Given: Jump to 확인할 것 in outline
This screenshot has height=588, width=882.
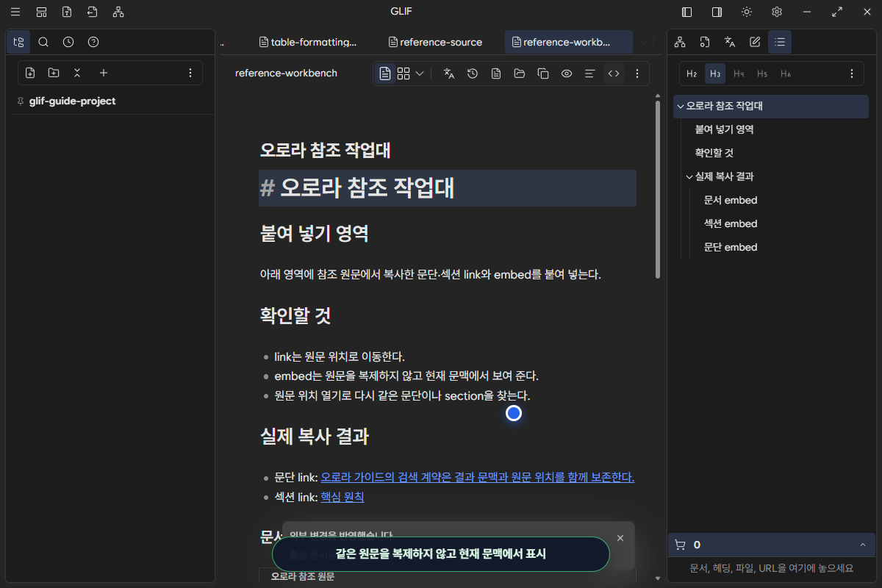Looking at the screenshot, I should [x=714, y=153].
